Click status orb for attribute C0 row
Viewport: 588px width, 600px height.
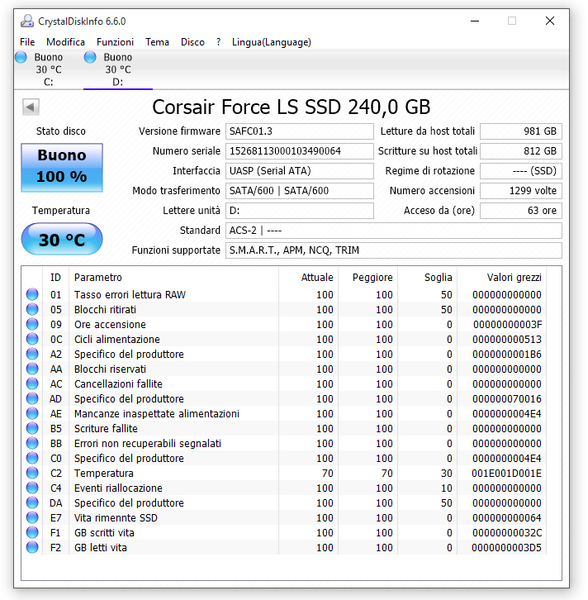(x=32, y=458)
